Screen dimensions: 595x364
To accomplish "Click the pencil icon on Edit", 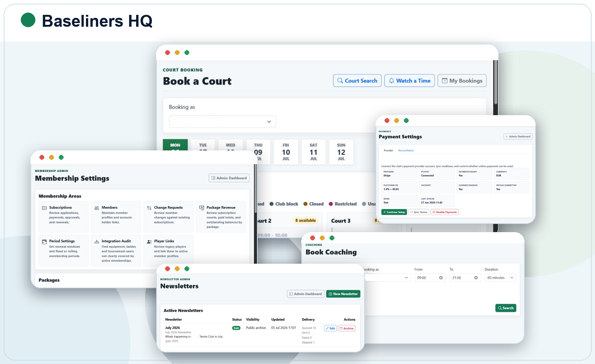I will click(327, 328).
